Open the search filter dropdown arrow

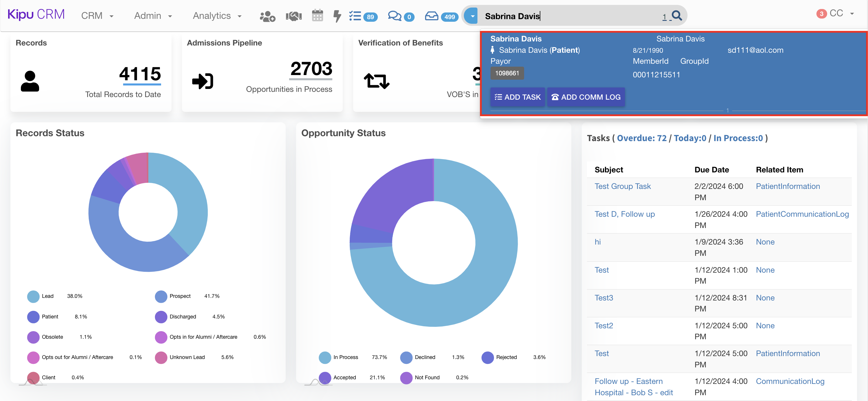point(471,15)
